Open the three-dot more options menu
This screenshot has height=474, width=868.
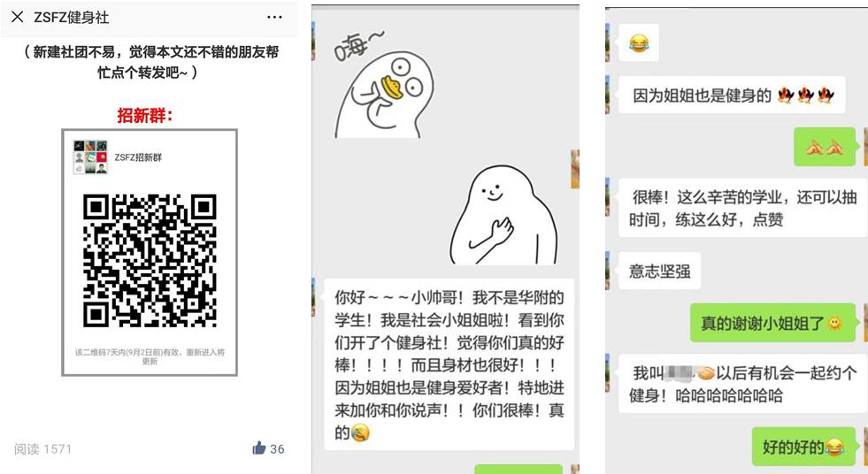pyautogui.click(x=274, y=17)
